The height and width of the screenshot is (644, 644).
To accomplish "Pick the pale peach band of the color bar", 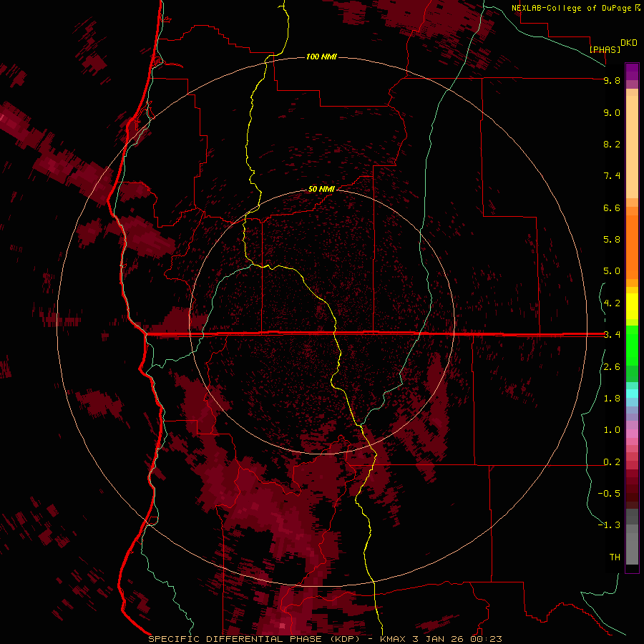I will coord(632,148).
